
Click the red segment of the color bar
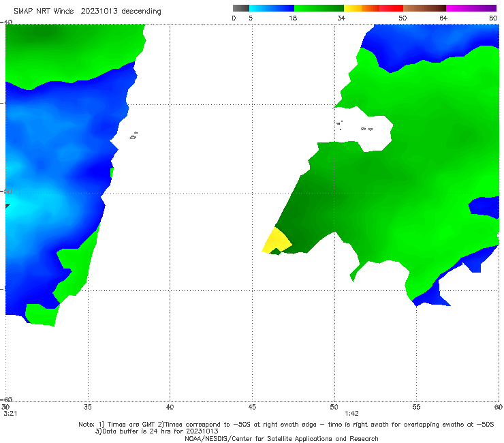[x=391, y=8]
